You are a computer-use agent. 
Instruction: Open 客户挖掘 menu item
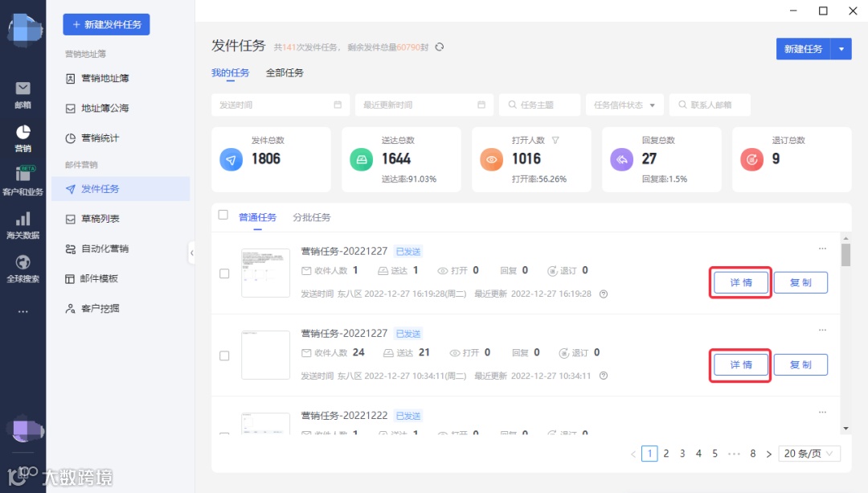[121, 309]
